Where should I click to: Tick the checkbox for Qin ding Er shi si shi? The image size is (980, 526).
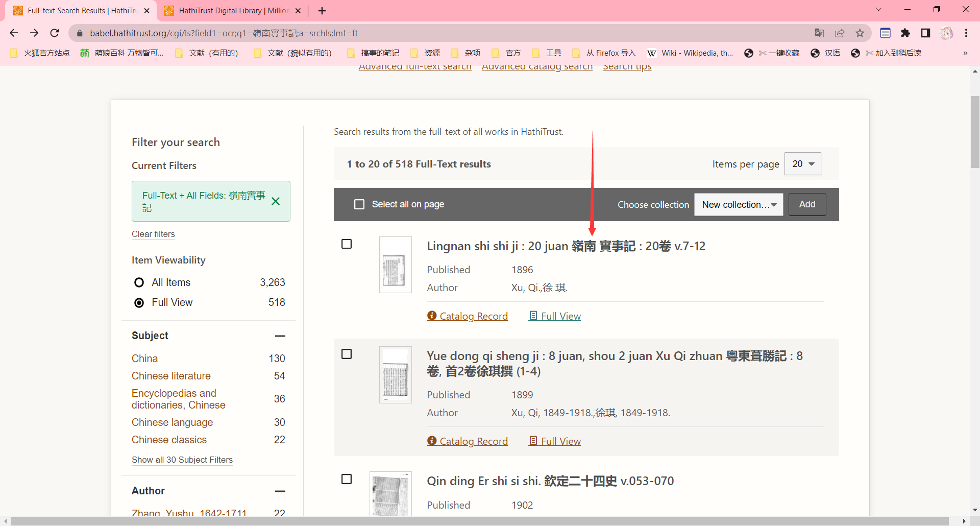click(347, 479)
